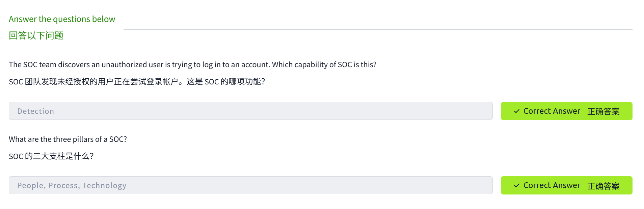Click the Chinese heading 回答以下问题
The height and width of the screenshot is (209, 644).
[36, 35]
